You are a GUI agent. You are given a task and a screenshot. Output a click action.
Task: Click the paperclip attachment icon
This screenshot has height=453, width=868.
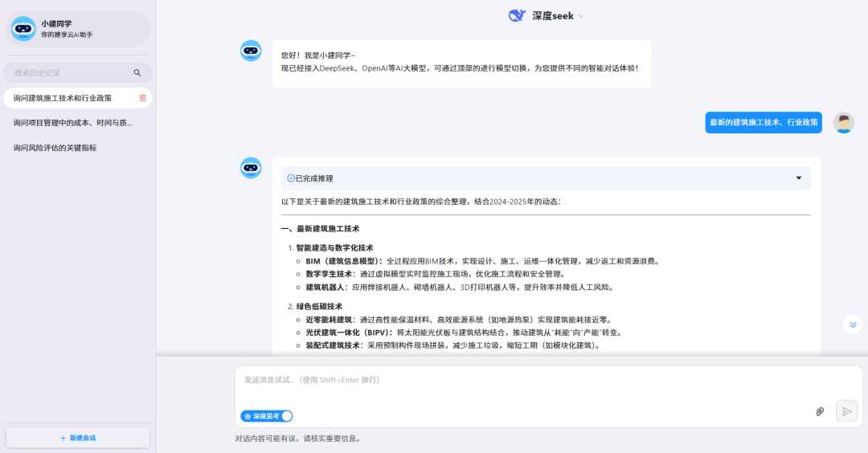[x=820, y=411]
